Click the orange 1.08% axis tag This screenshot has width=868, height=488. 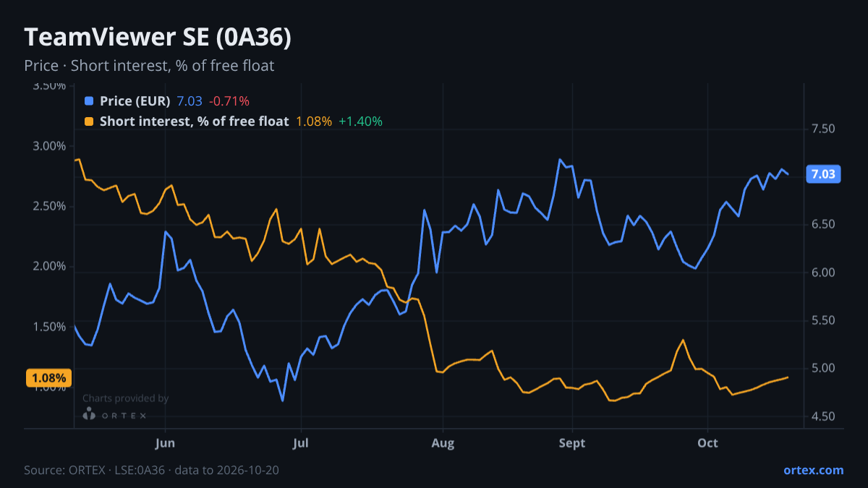coord(50,377)
